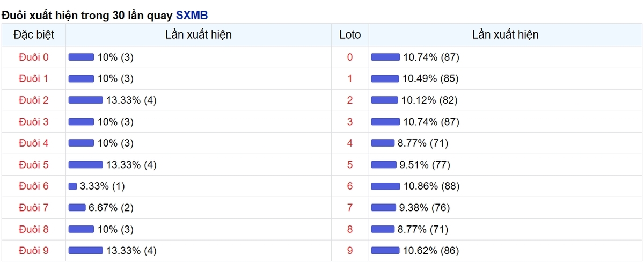Click the Loto 5 value 9.51% (77)
This screenshot has height=262, width=644.
click(423, 164)
